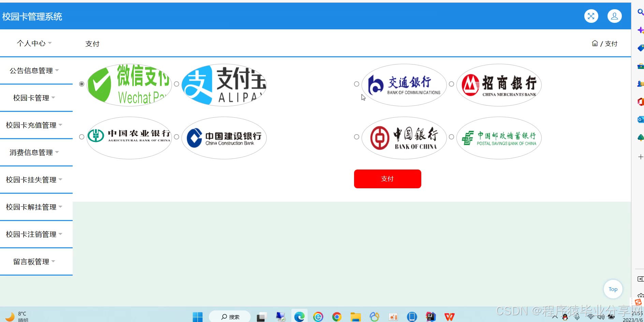
Task: Pick the China Construction Bank logo
Action: pos(224,138)
